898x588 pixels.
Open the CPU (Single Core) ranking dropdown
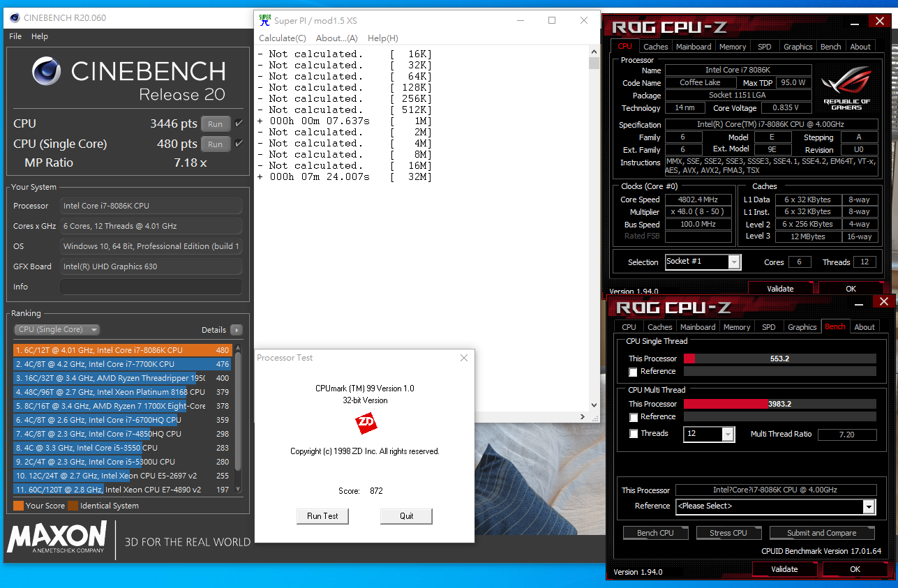(x=57, y=330)
